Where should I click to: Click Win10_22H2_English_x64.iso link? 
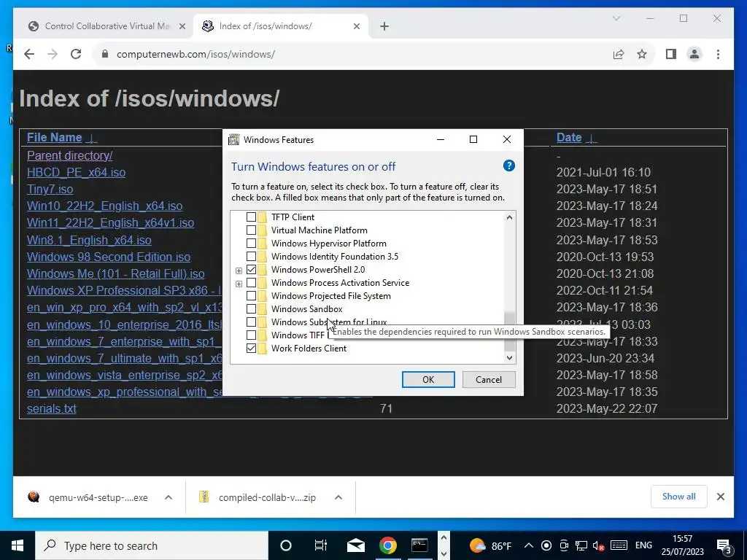click(105, 206)
